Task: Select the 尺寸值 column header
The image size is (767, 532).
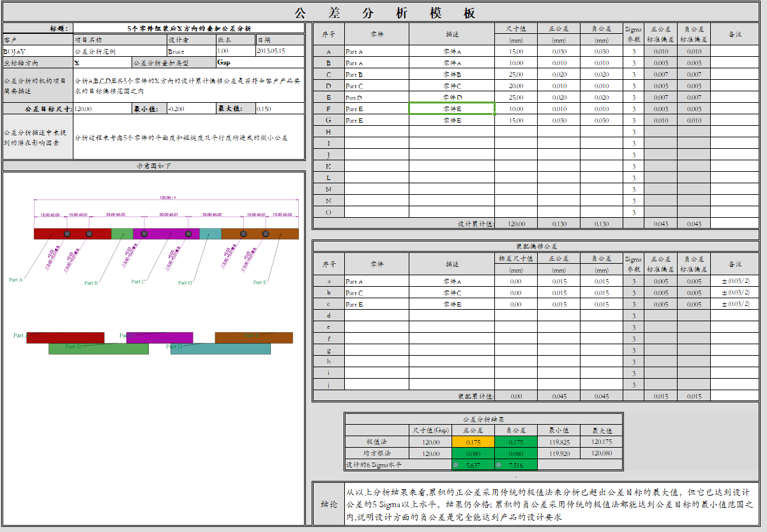Action: [515, 29]
